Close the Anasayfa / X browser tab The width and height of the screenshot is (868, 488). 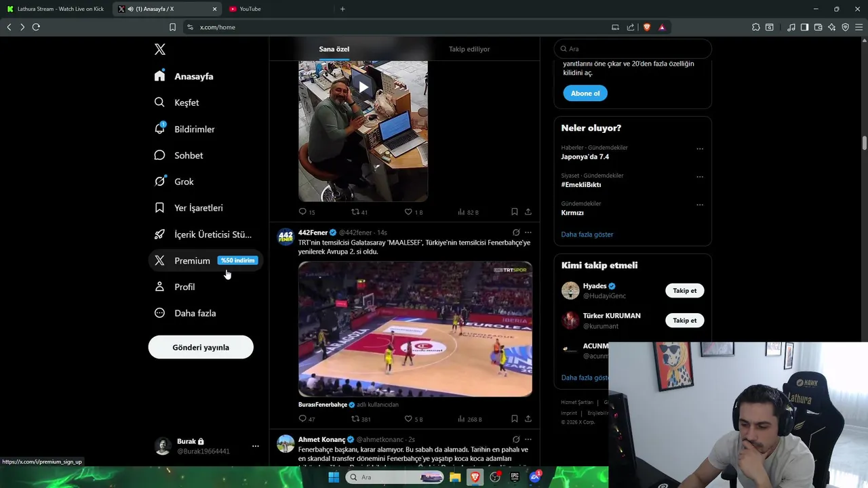coord(215,9)
